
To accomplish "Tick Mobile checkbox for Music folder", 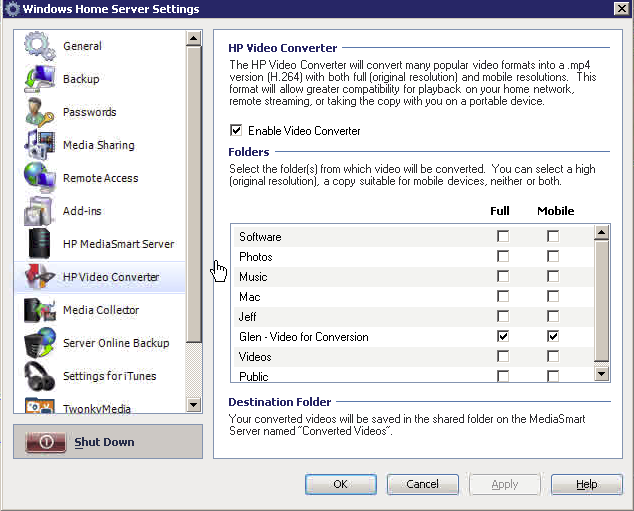I will 553,276.
